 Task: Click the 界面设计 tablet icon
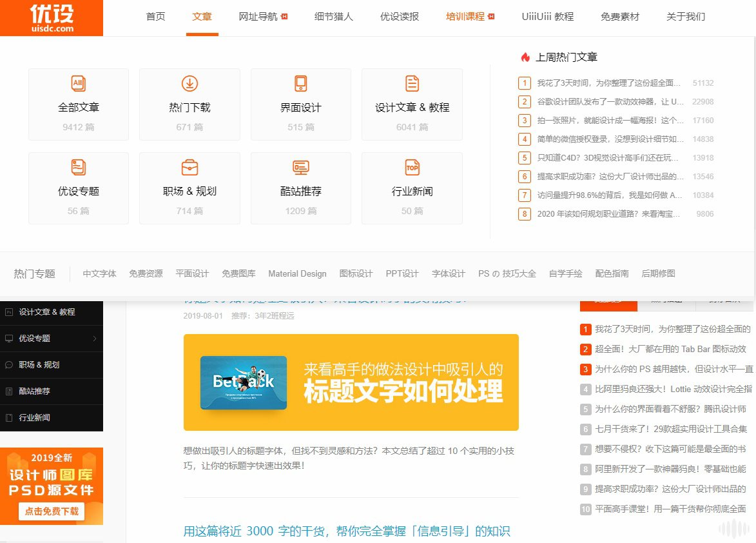click(x=301, y=83)
